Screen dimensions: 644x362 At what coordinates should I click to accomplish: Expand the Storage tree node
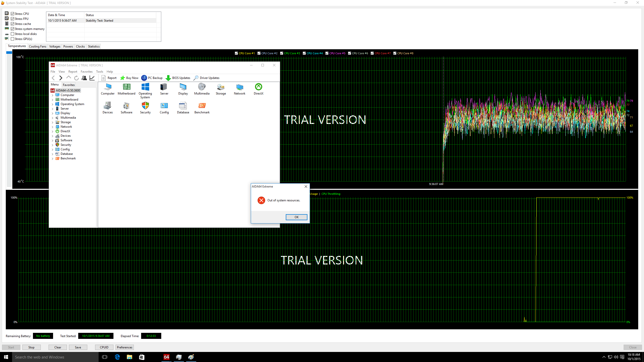click(x=53, y=122)
